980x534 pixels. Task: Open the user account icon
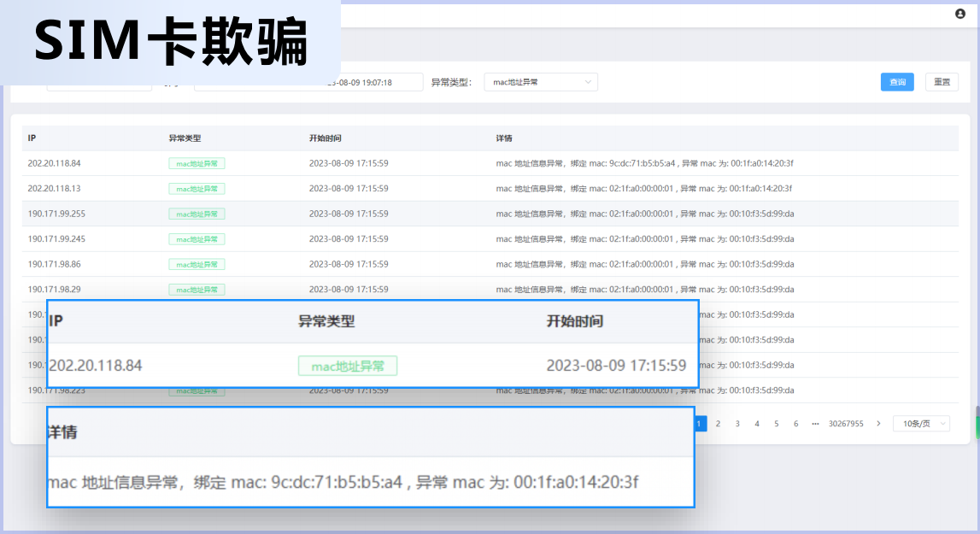(x=959, y=14)
